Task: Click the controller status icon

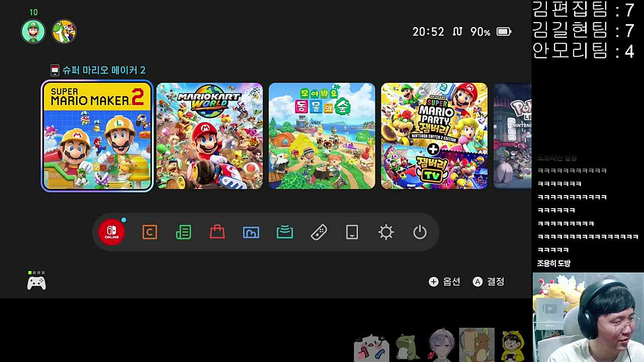Action: pyautogui.click(x=36, y=283)
